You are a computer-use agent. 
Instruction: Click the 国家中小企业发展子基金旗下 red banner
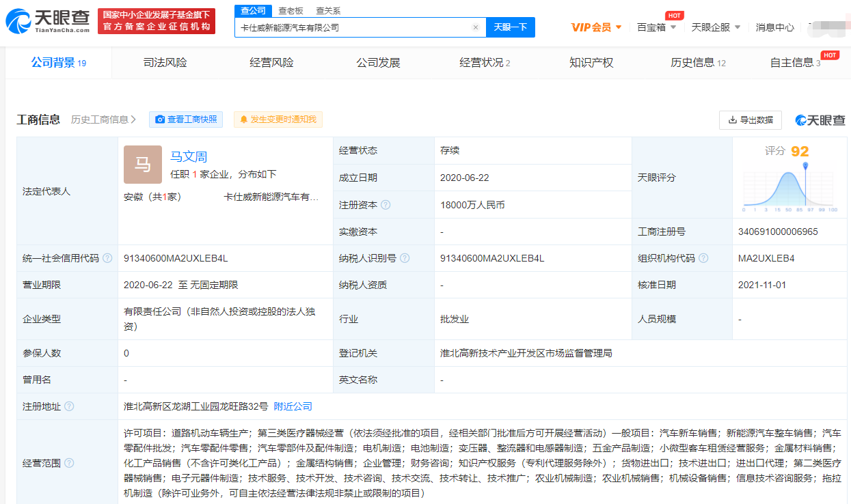pos(157,21)
